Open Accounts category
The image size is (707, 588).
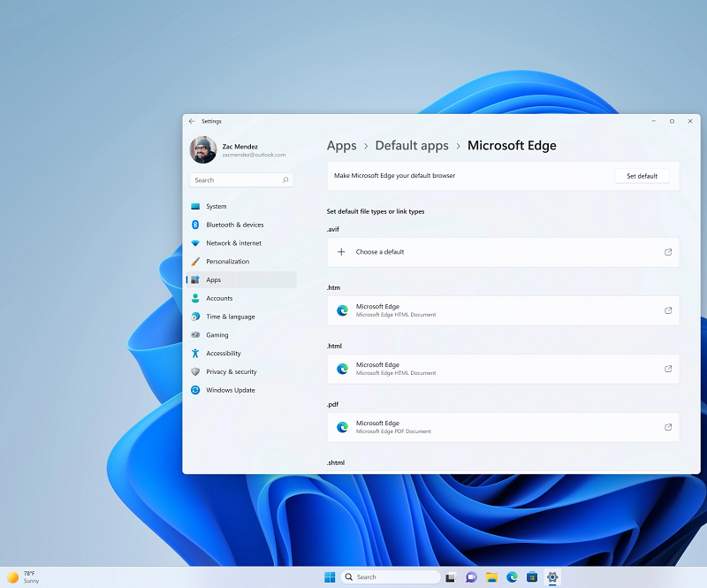pyautogui.click(x=241, y=298)
